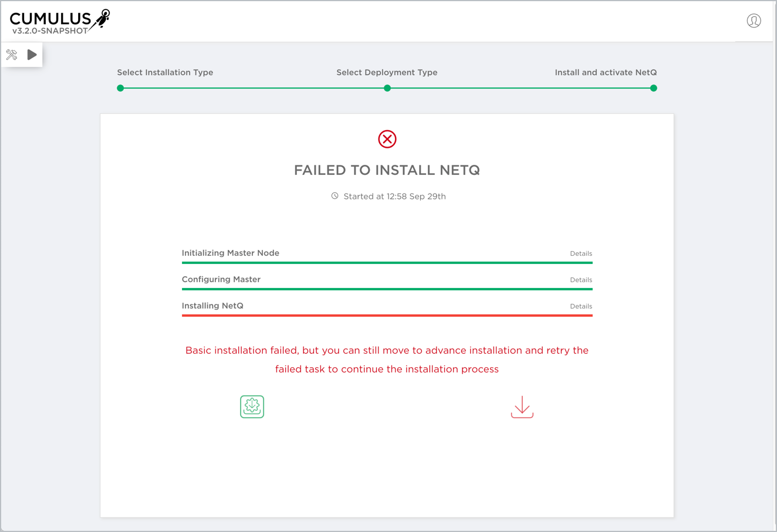Show Details for Configuring Master

coord(580,280)
